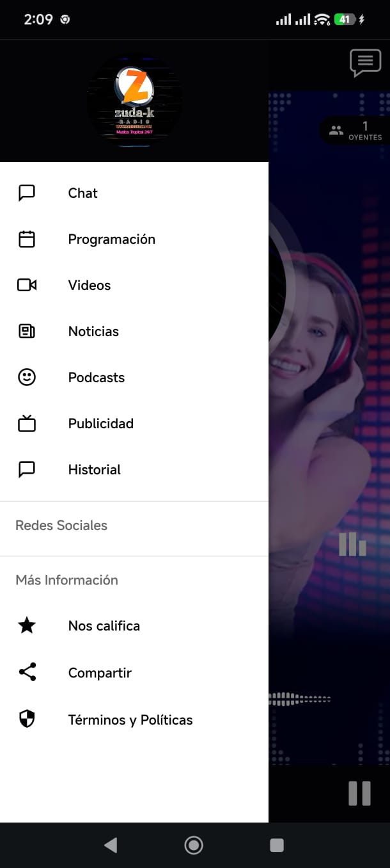390x868 pixels.
Task: Tap the Compartir share icon
Action: click(27, 673)
